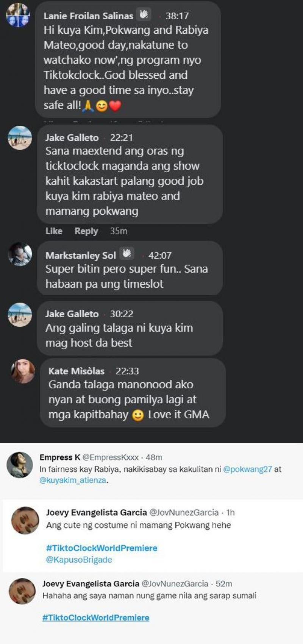Like Jake Galleto's comment about extending the show
This screenshot has width=303, height=644.
pos(54,231)
